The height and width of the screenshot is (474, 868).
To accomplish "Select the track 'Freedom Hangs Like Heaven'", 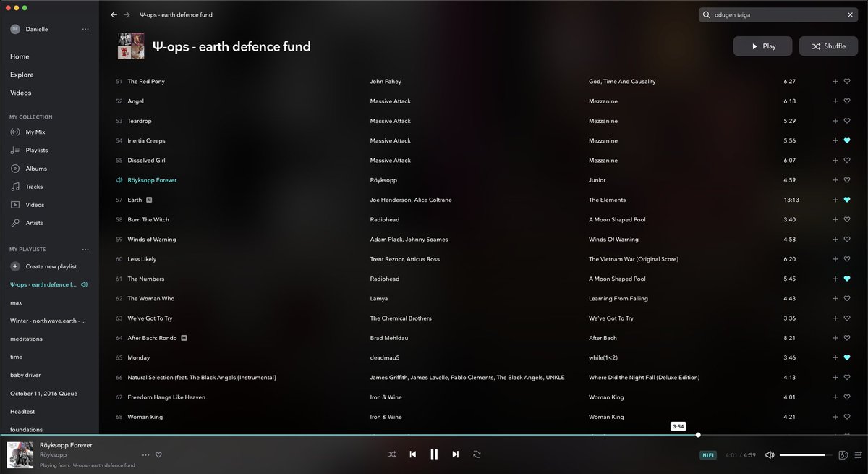I will (166, 397).
